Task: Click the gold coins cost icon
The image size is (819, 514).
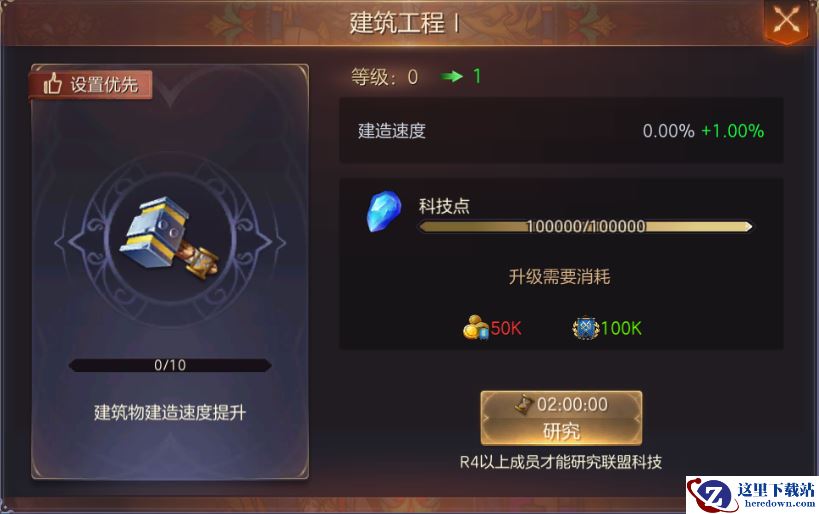Action: point(475,328)
